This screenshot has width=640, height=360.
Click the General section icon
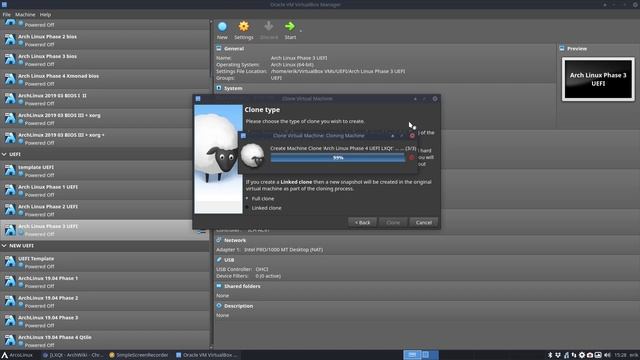coord(219,48)
